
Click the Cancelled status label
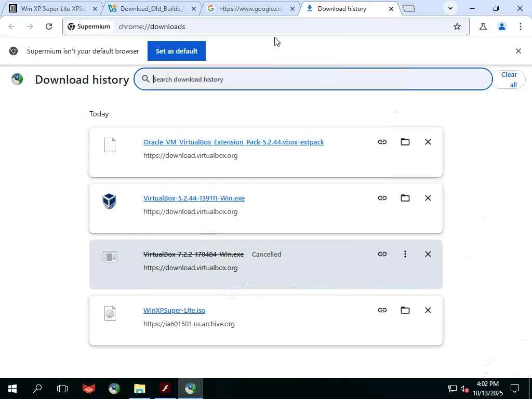click(267, 254)
